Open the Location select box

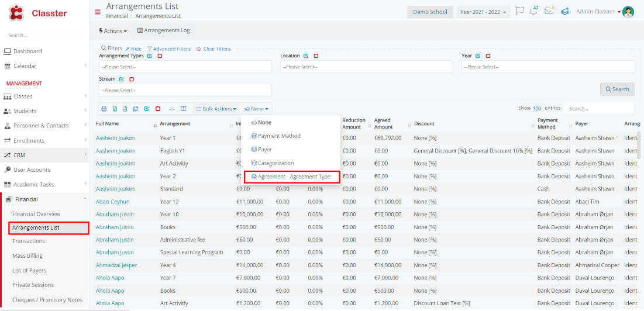click(367, 67)
